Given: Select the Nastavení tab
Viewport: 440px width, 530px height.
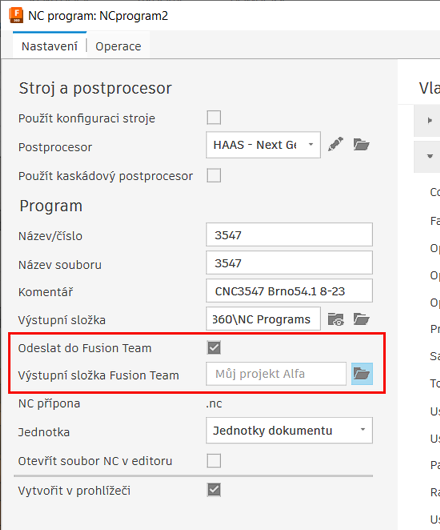Looking at the screenshot, I should 50,46.
